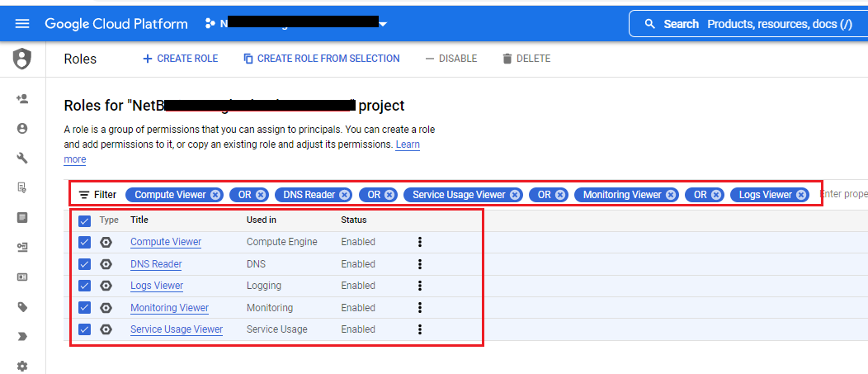
Task: Open the project selector dropdown arrow
Action: 383,24
